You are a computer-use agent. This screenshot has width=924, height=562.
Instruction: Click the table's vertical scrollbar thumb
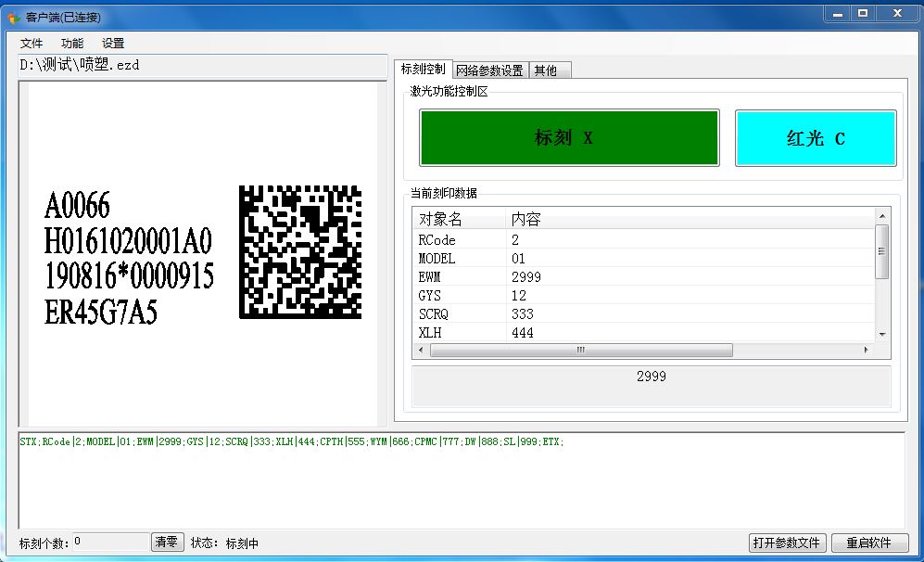882,251
